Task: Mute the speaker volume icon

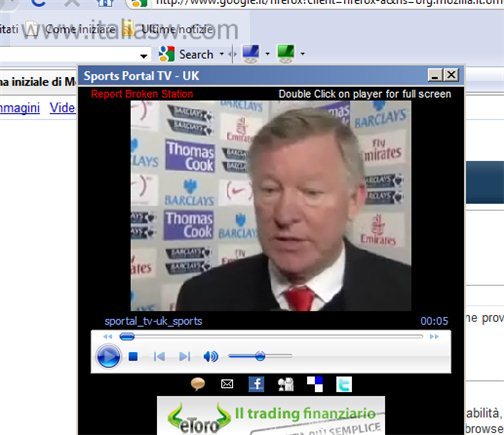Action: click(211, 357)
